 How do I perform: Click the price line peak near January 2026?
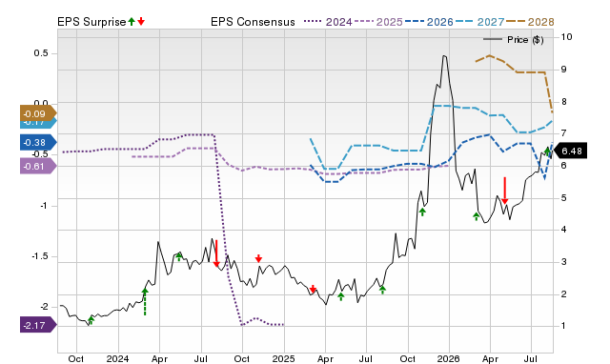(444, 56)
